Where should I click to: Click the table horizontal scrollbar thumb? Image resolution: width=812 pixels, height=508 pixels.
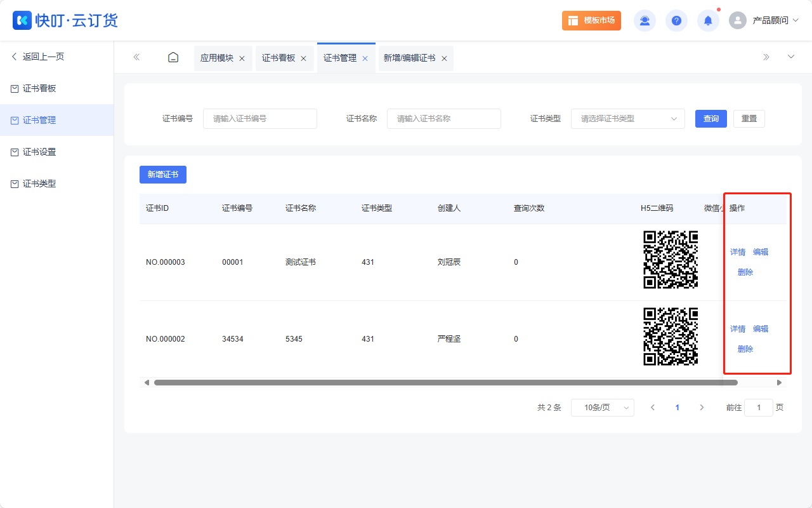pyautogui.click(x=446, y=383)
